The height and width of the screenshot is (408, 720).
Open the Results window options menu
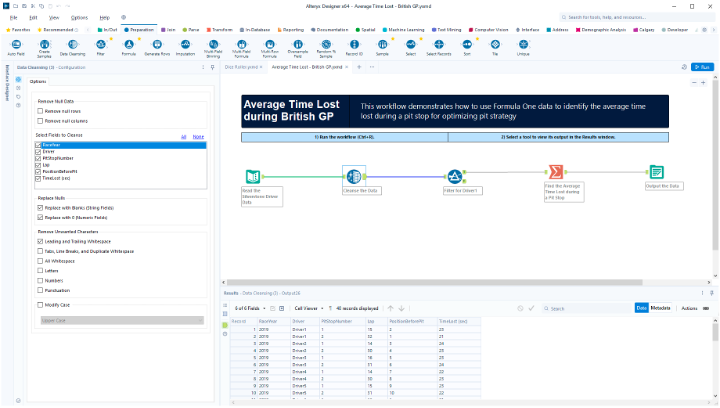[703, 293]
